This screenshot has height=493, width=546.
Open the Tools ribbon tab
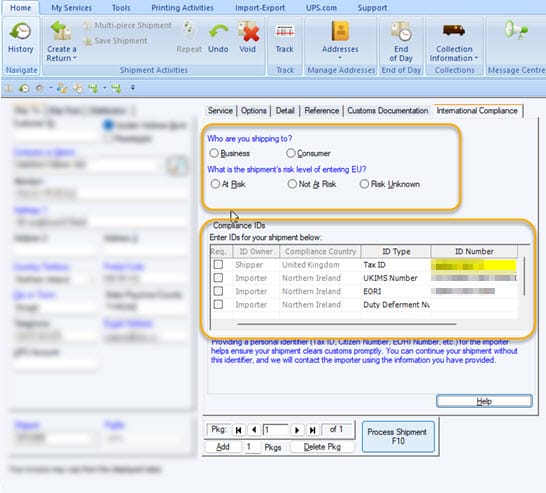[x=121, y=8]
